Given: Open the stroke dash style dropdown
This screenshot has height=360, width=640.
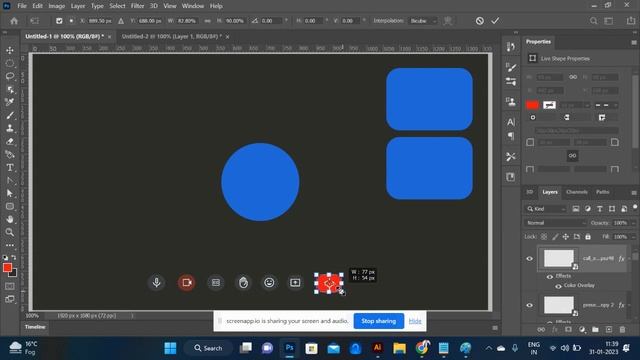Looking at the screenshot, I should [x=606, y=105].
